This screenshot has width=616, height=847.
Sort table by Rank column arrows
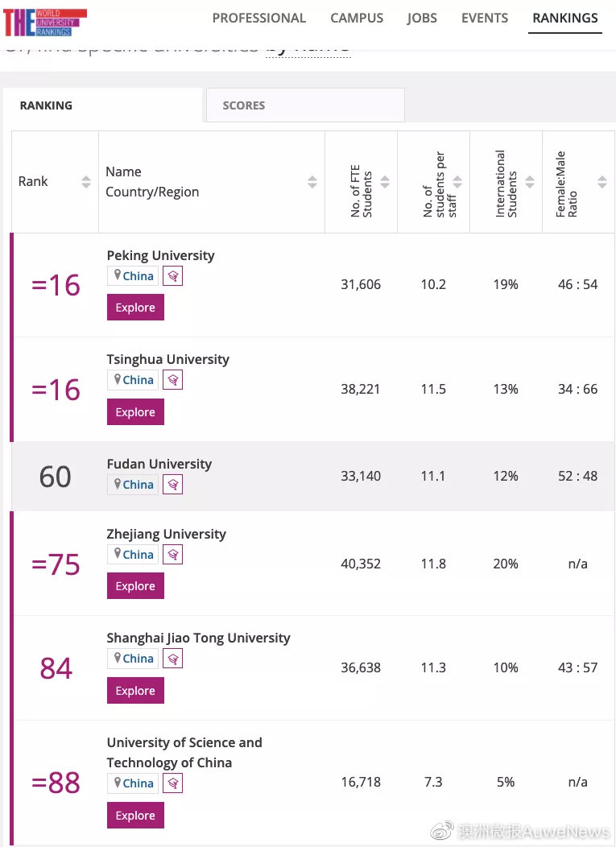tap(86, 182)
